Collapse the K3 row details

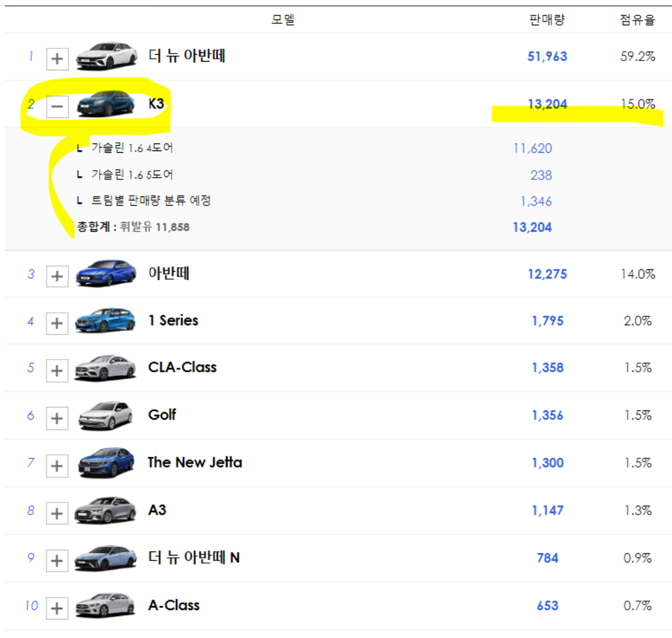click(58, 106)
